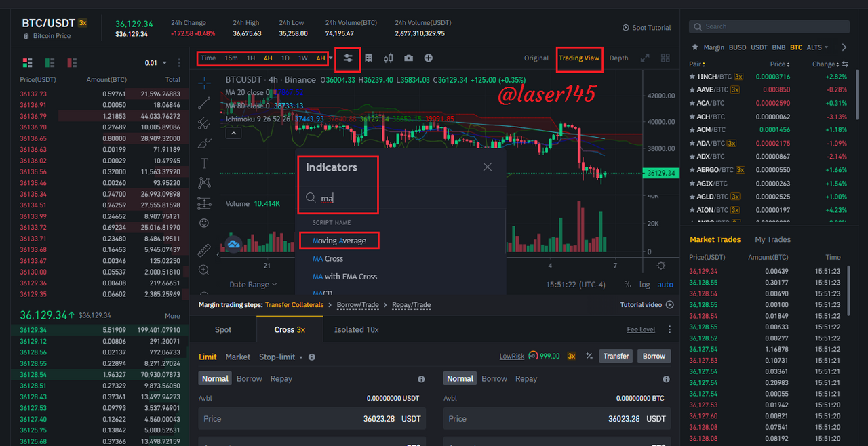The image size is (868, 446).
Task: Select the pattern drawing tool
Action: click(x=204, y=183)
